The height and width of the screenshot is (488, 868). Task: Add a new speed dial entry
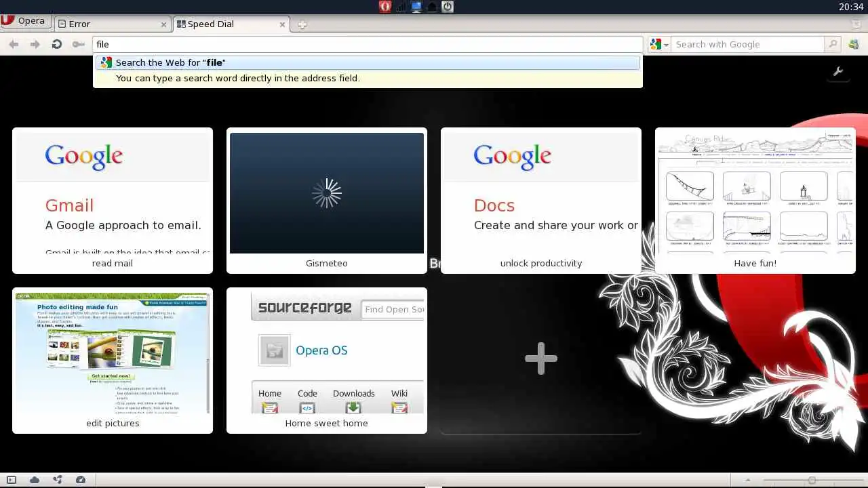[541, 359]
